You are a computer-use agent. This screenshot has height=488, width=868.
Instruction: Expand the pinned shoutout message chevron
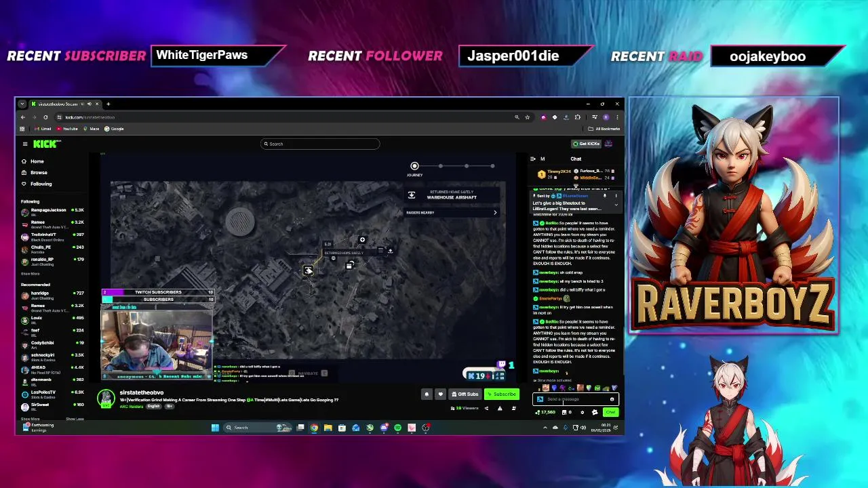pyautogui.click(x=616, y=204)
